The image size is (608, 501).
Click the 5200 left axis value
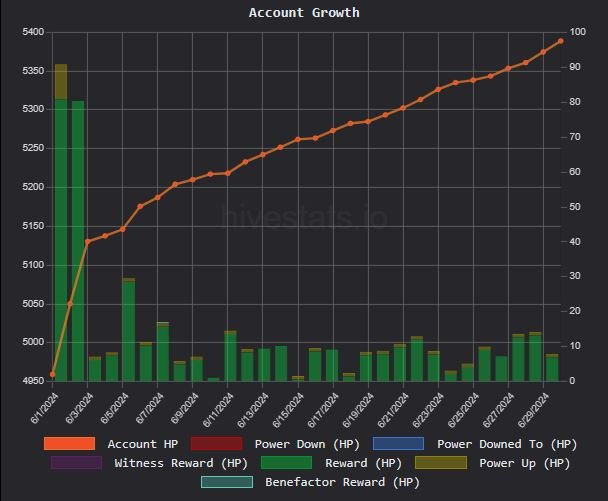tap(33, 187)
